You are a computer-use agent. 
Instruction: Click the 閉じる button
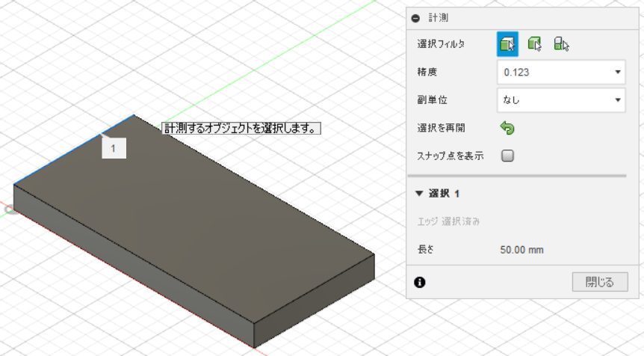coord(600,282)
